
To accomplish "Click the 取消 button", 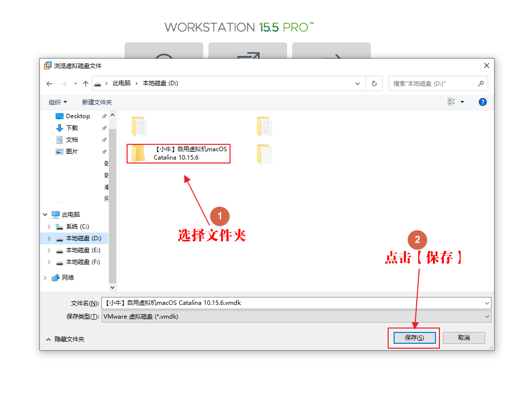I will click(x=464, y=338).
